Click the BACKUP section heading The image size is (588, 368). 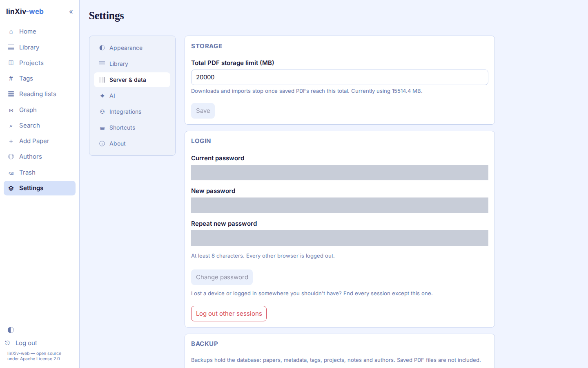(x=205, y=344)
